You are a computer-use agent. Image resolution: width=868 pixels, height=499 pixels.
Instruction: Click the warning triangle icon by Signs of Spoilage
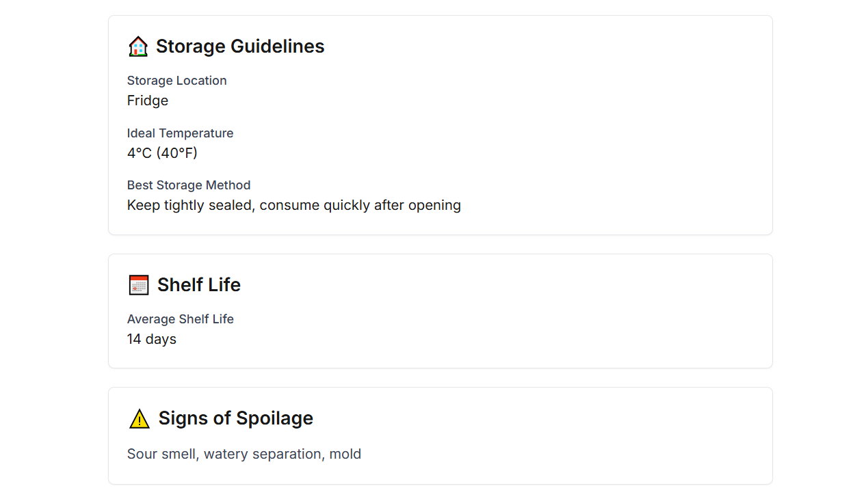(x=140, y=418)
